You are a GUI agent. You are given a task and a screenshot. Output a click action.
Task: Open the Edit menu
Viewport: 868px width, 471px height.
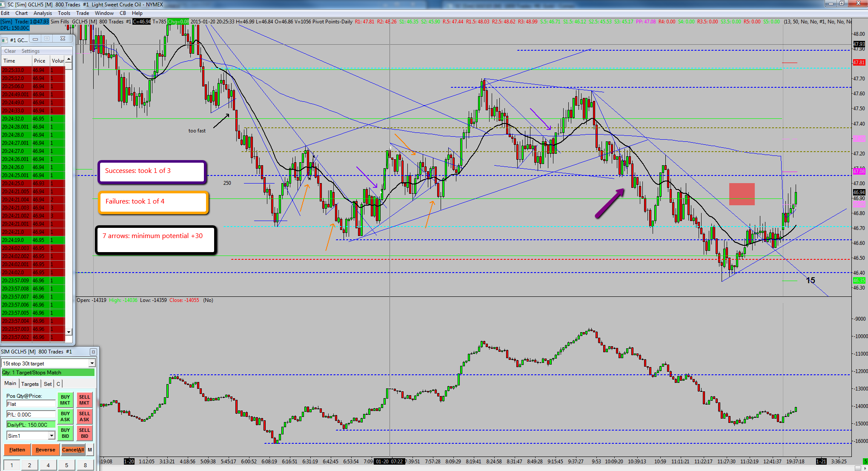[5, 13]
